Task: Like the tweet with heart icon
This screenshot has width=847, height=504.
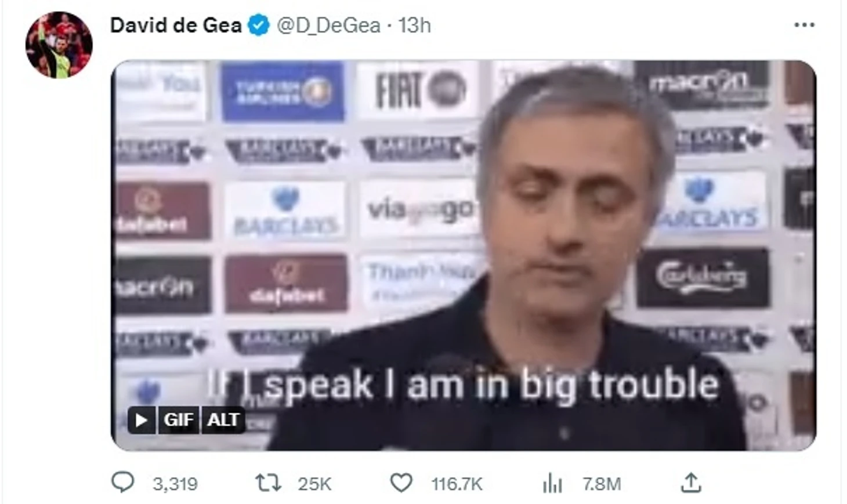Action: pyautogui.click(x=401, y=483)
